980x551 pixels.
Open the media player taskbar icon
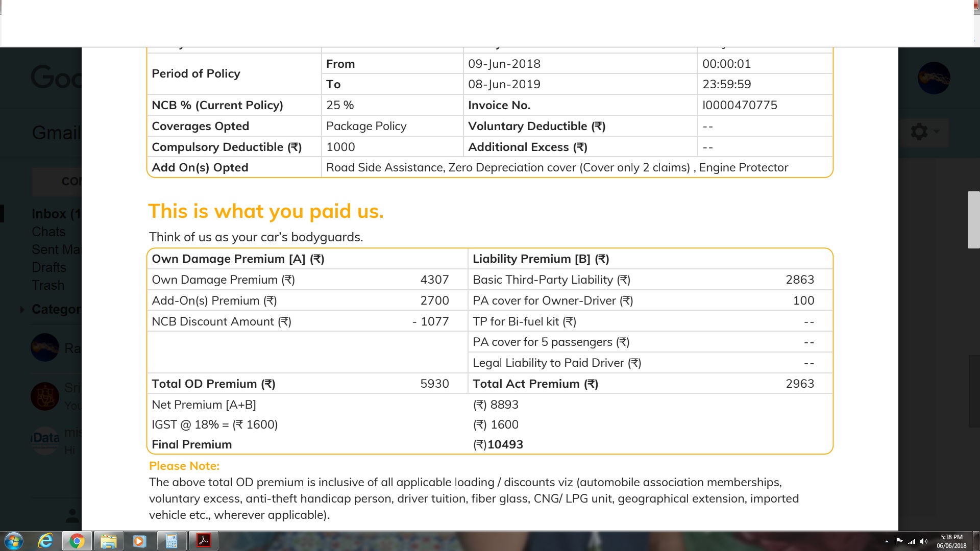(x=139, y=541)
